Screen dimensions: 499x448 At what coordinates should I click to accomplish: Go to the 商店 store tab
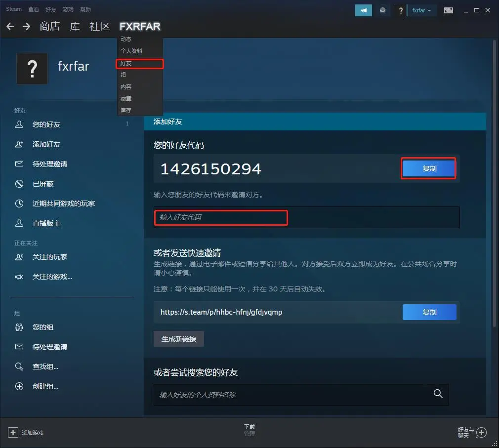pos(49,26)
